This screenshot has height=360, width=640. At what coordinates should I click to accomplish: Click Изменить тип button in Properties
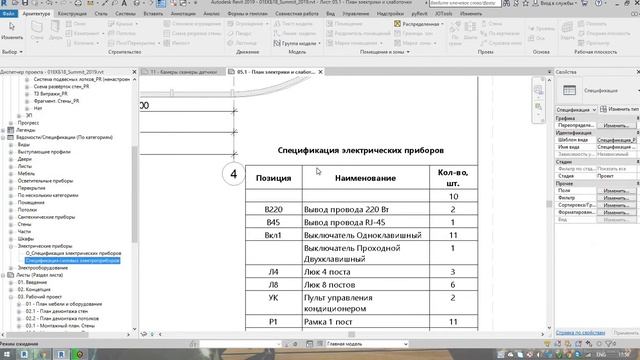pyautogui.click(x=620, y=109)
